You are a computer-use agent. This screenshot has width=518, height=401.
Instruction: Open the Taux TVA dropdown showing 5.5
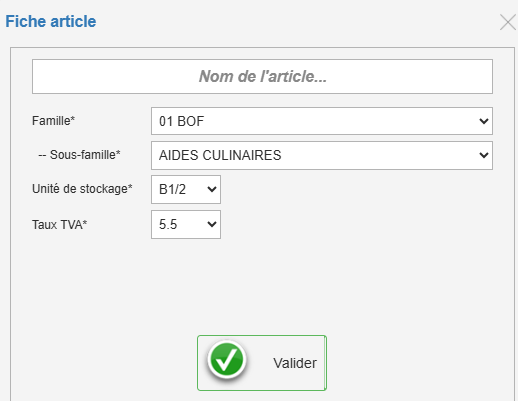[x=186, y=224]
